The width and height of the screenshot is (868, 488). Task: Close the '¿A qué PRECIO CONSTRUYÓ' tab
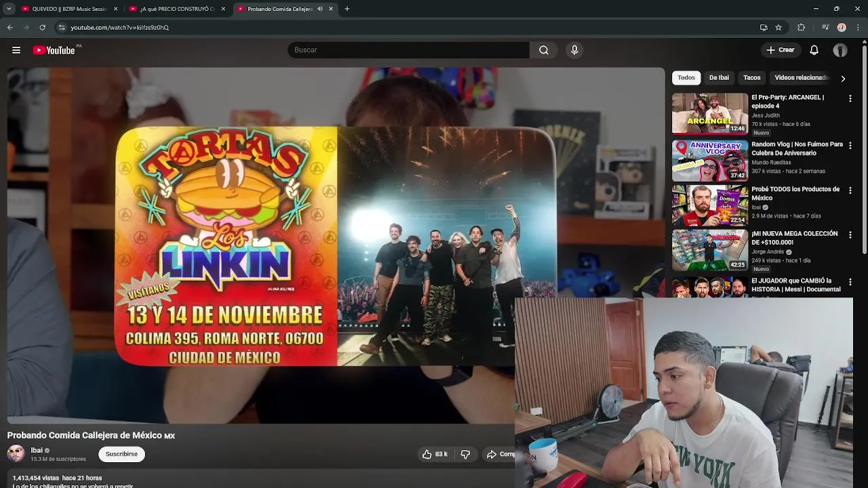223,9
